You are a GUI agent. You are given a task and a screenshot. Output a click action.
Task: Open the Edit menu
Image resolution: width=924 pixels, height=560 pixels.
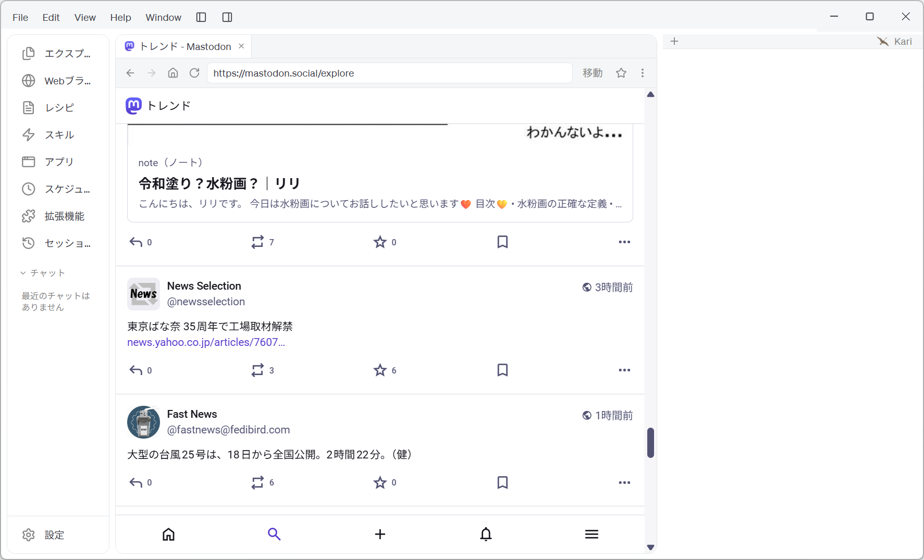51,17
